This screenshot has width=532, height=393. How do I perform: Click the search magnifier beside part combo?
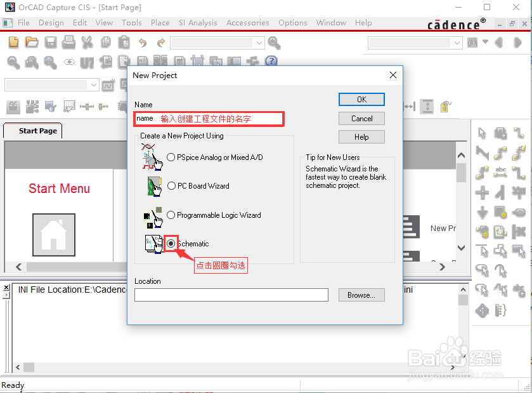click(x=274, y=43)
